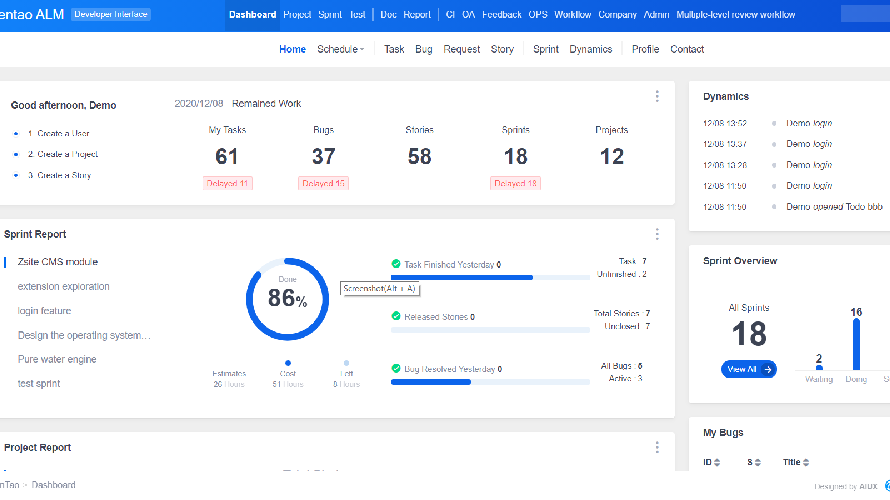Expand the Schedule dropdown menu
890x500 pixels.
[x=340, y=49]
